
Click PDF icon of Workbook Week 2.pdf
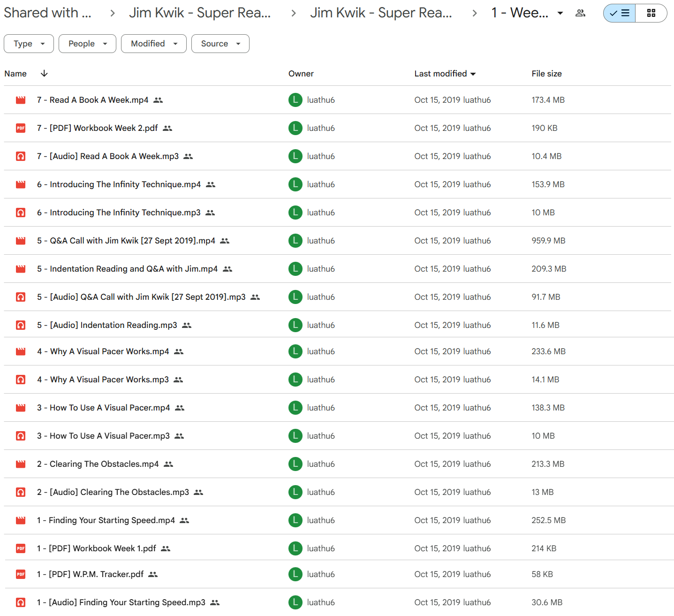pos(21,128)
